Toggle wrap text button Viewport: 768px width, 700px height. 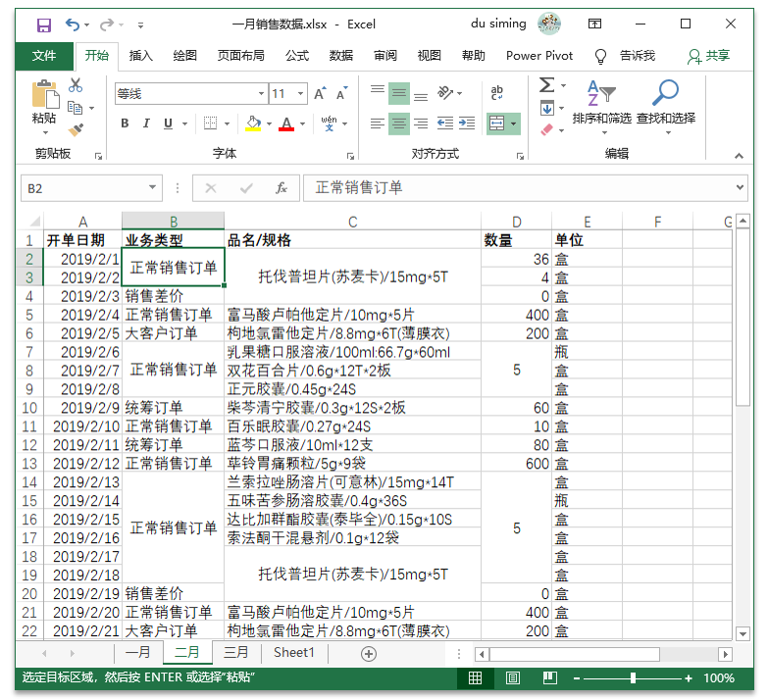(x=496, y=92)
